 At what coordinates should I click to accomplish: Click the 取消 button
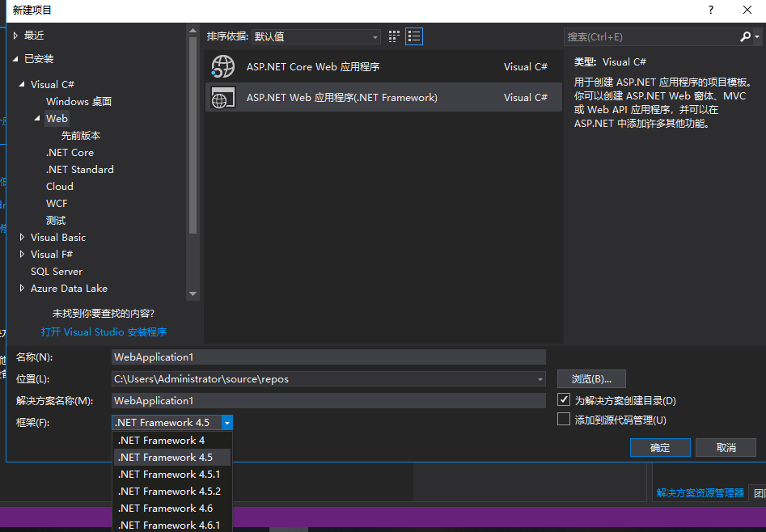(726, 447)
